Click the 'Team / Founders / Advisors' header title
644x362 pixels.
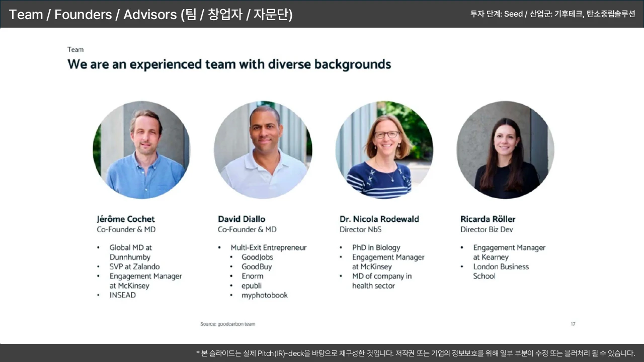[151, 15]
